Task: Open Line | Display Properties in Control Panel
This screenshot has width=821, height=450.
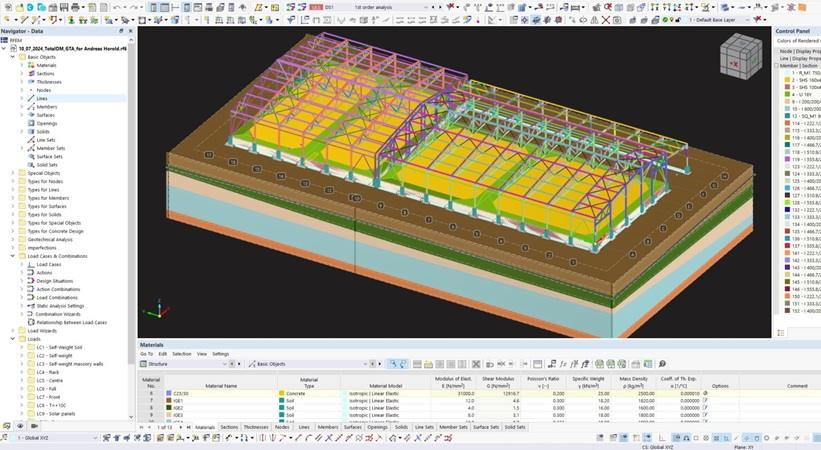Action: pos(800,59)
